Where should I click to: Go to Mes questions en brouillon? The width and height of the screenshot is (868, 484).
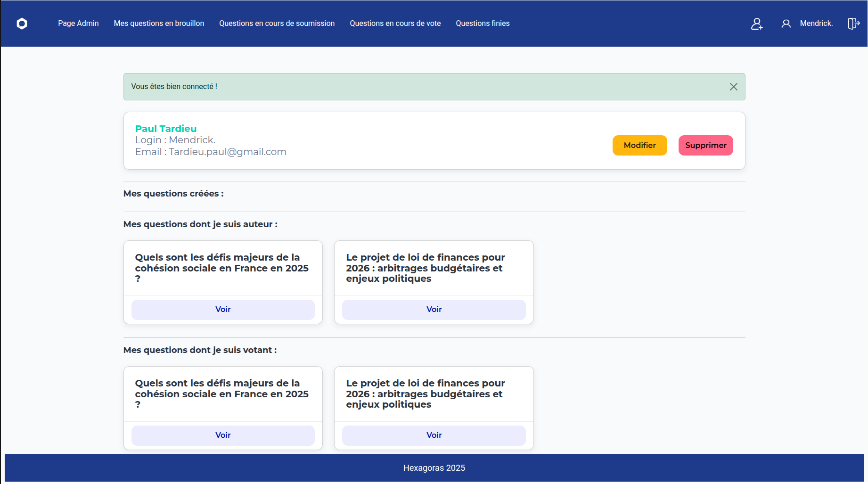159,23
